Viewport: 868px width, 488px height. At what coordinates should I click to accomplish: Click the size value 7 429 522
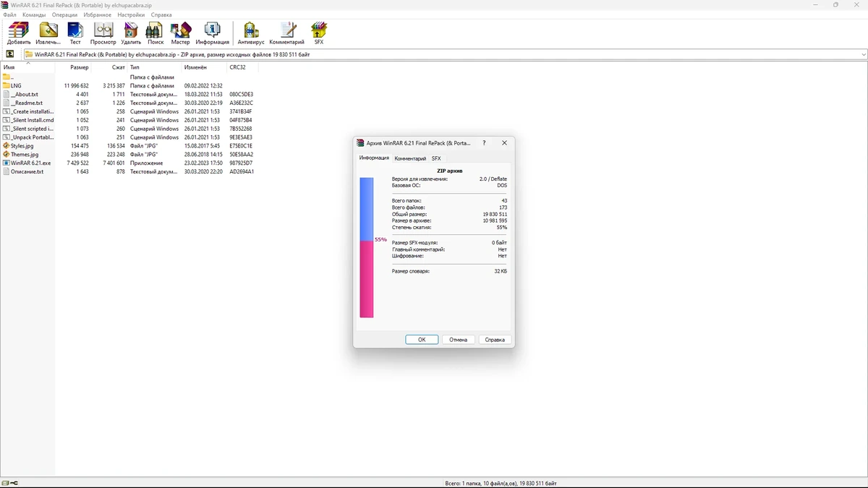coord(77,163)
